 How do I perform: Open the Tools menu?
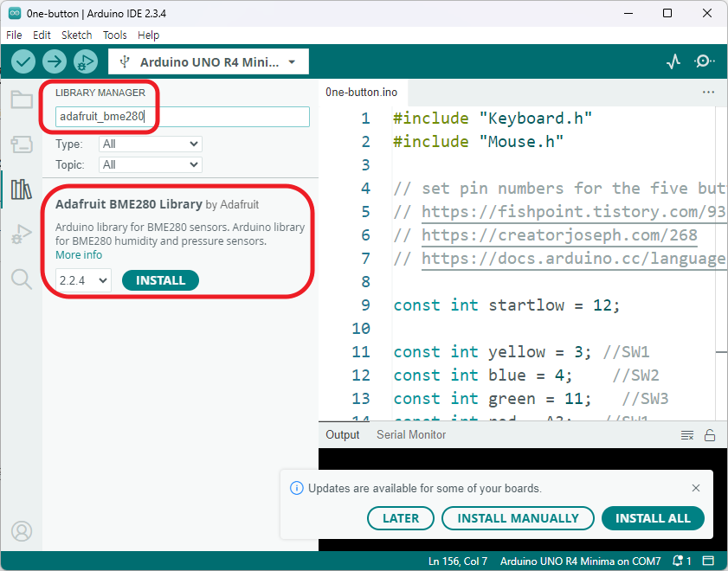114,35
